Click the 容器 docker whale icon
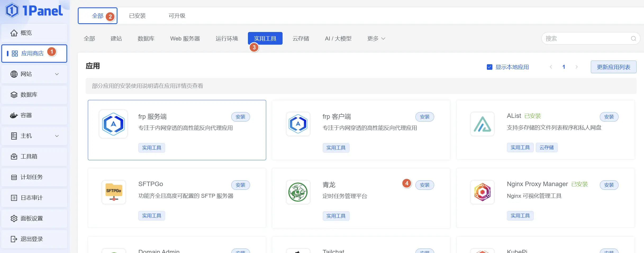The height and width of the screenshot is (253, 644). [14, 115]
